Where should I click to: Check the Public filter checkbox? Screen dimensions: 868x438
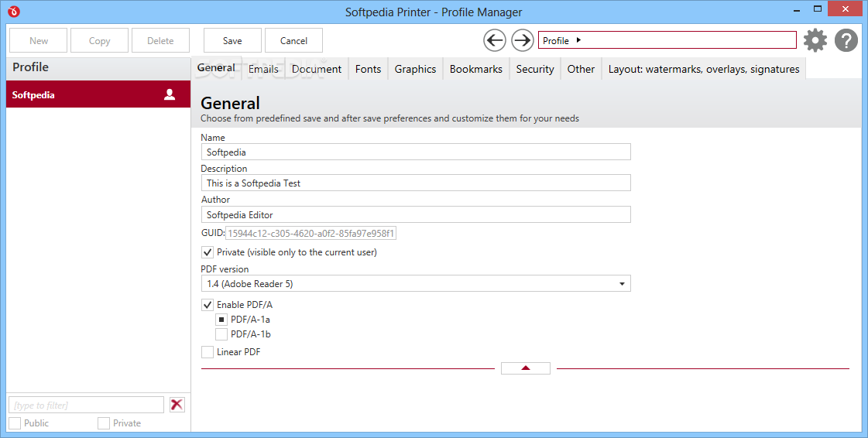(x=15, y=423)
